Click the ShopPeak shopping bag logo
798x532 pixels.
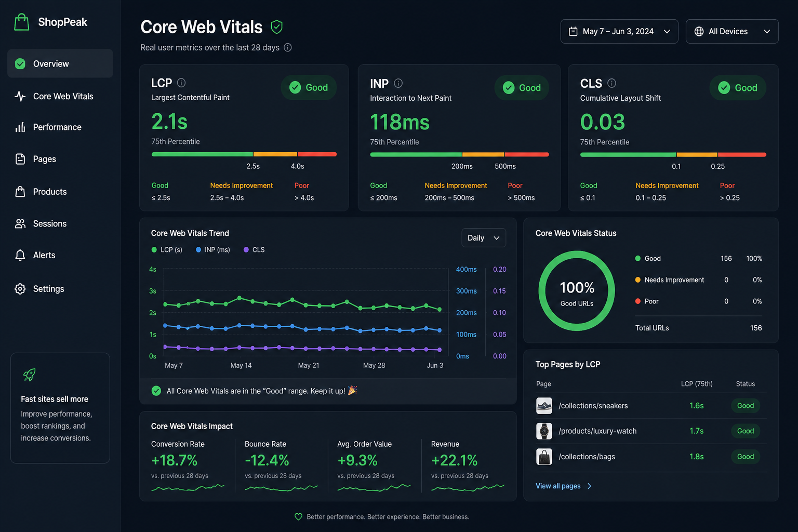coord(21,22)
